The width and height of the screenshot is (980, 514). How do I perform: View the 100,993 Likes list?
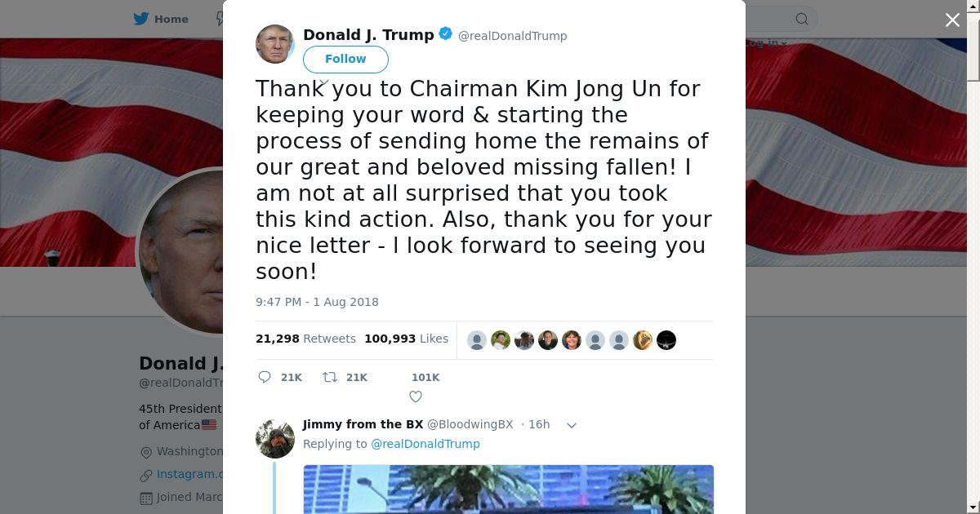[x=406, y=339]
